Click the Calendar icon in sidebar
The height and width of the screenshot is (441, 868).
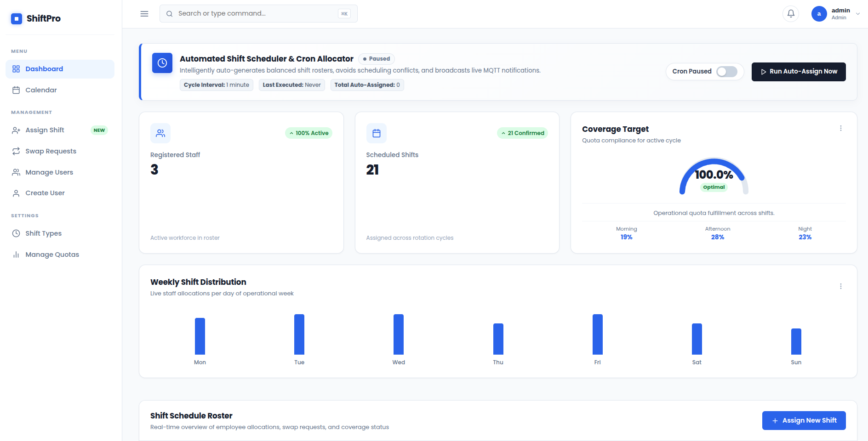16,90
